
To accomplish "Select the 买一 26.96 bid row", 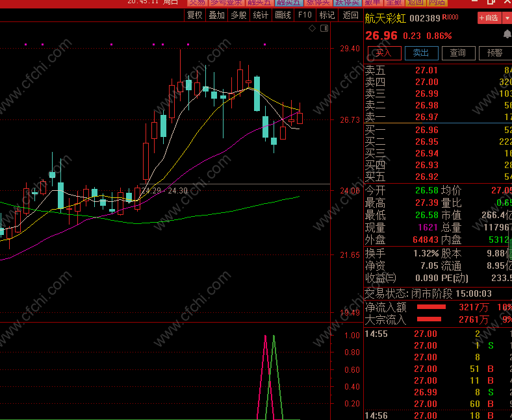I will 438,130.
